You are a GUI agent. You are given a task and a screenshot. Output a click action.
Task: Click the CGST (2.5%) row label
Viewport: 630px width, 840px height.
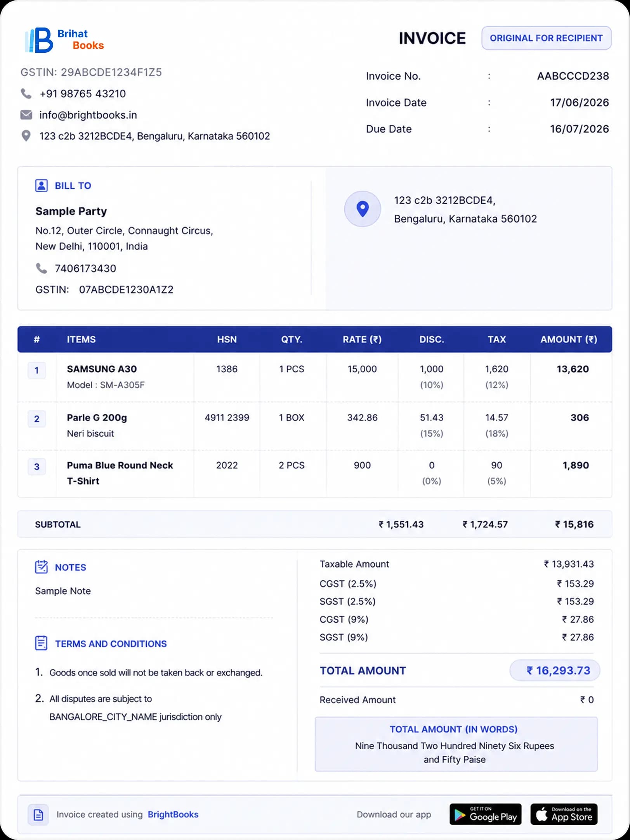pos(348,583)
